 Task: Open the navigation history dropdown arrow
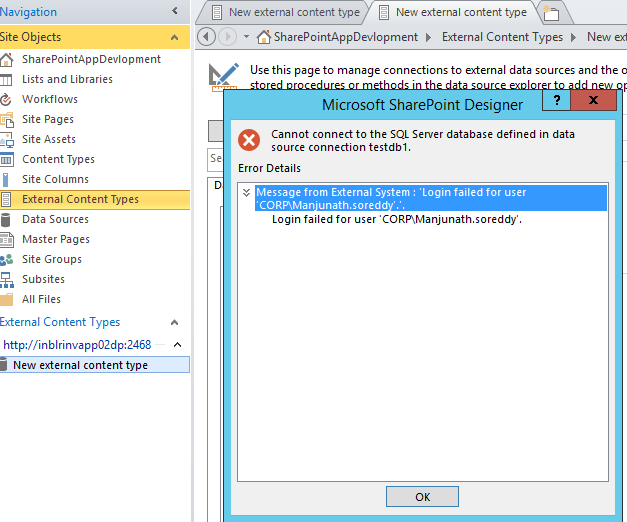coord(246,37)
